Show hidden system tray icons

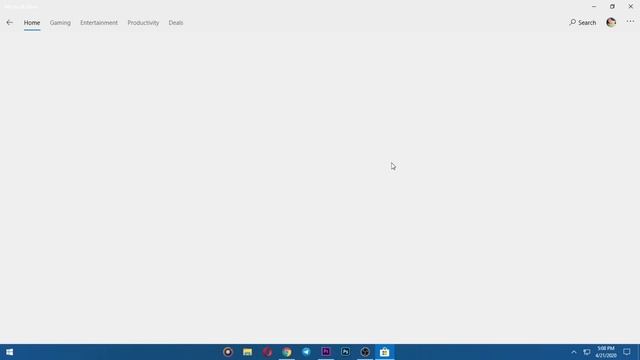(x=574, y=352)
